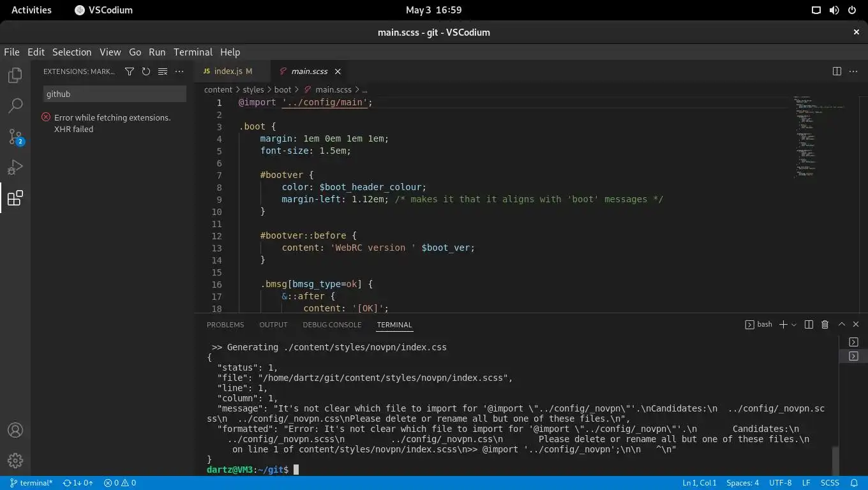This screenshot has width=868, height=490.
Task: Click the git branch 'terminal*' indicator
Action: tap(31, 483)
